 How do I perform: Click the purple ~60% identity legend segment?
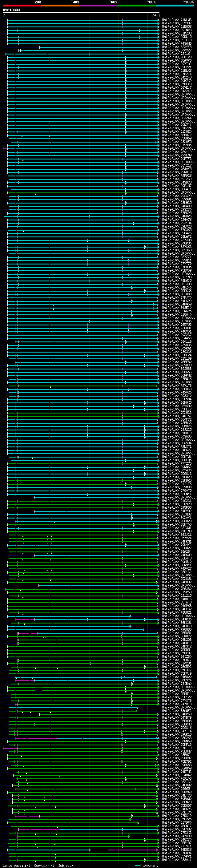click(x=99, y=6)
